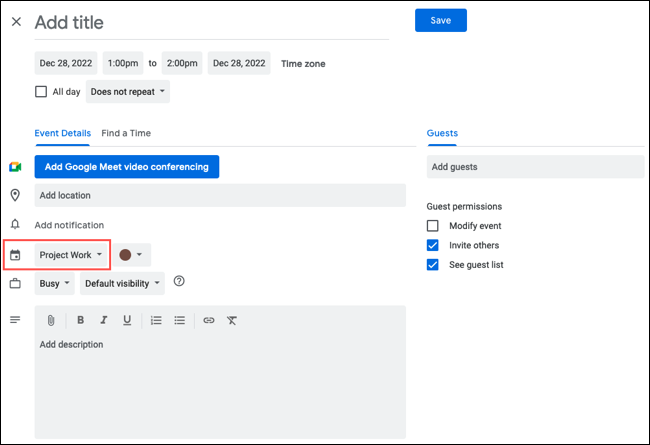
Task: Open the Does not repeat dropdown
Action: coord(128,92)
